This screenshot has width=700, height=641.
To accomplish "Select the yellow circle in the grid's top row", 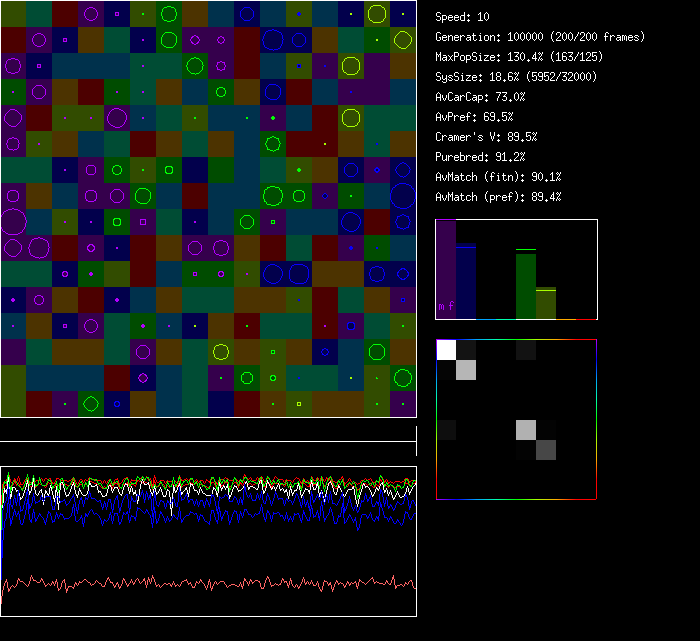I will point(377,14).
